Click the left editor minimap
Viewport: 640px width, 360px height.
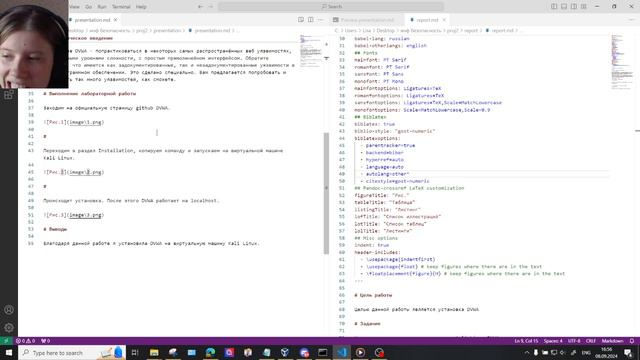coord(311,51)
